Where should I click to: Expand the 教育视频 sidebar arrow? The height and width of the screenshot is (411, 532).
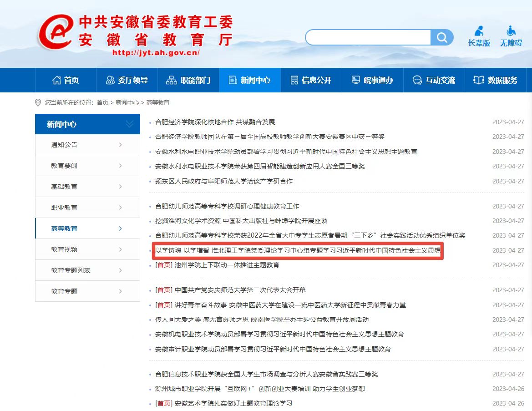(120, 249)
